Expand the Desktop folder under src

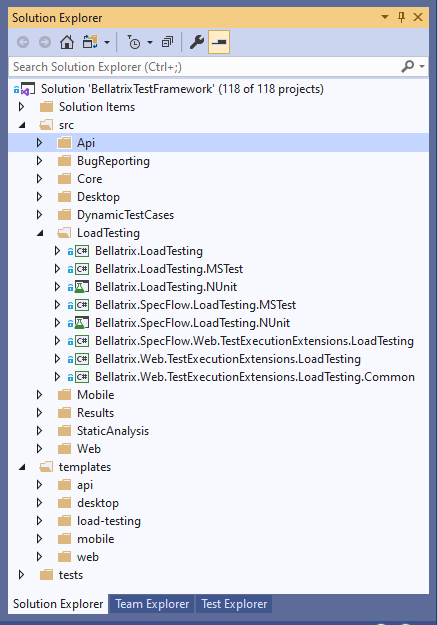(x=39, y=197)
